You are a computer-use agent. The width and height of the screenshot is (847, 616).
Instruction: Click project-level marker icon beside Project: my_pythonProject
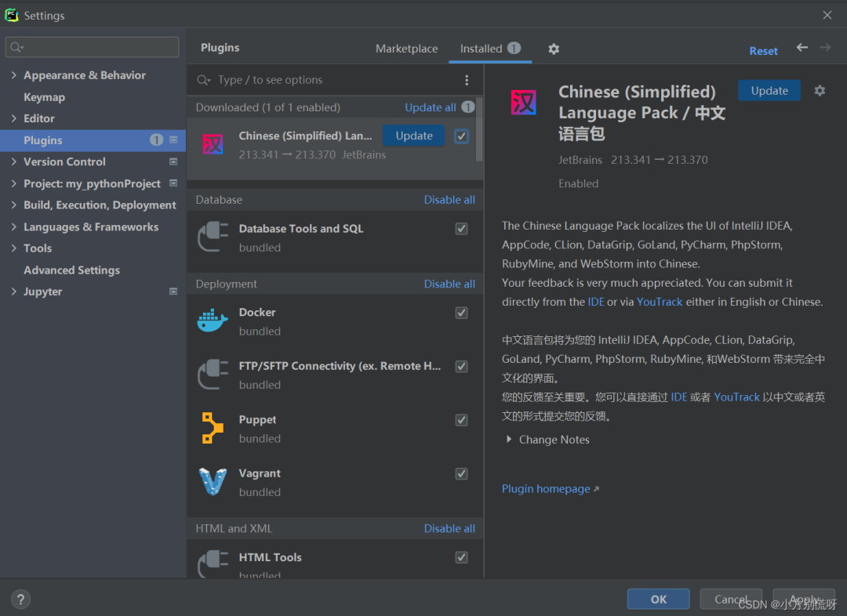[x=173, y=183]
